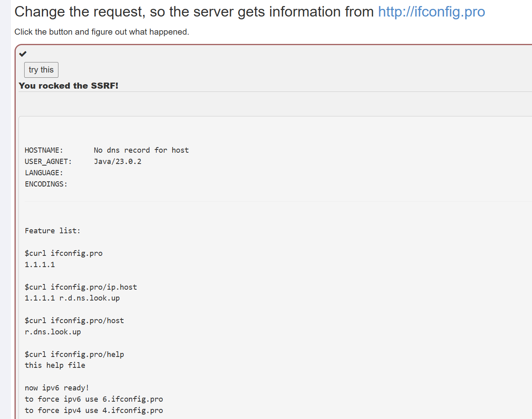Click the ENCODINGS label
This screenshot has height=419, width=532.
coord(46,184)
